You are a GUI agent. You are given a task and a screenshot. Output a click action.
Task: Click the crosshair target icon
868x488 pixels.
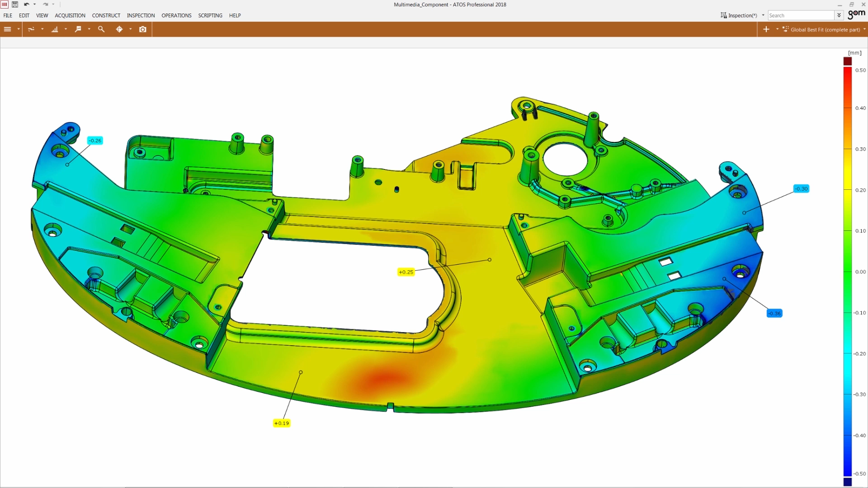pyautogui.click(x=119, y=29)
